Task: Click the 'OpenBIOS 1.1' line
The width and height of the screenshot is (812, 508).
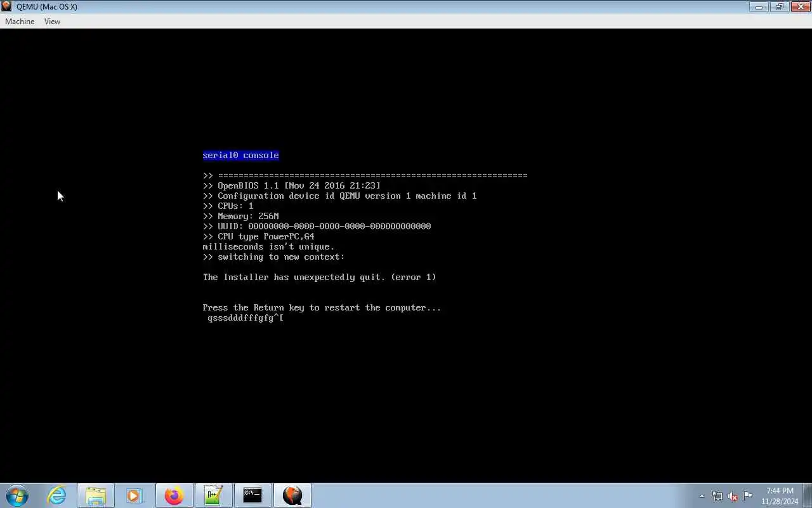Action: point(292,185)
